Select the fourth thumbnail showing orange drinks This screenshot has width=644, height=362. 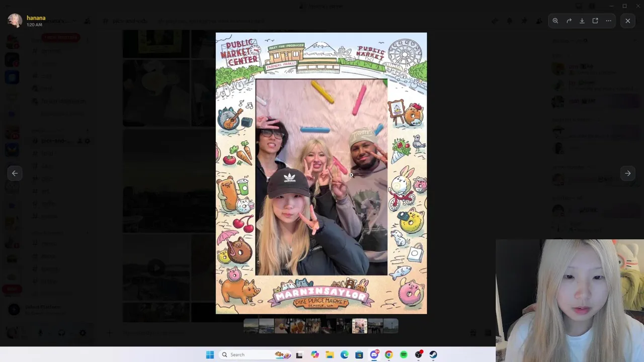click(x=298, y=326)
